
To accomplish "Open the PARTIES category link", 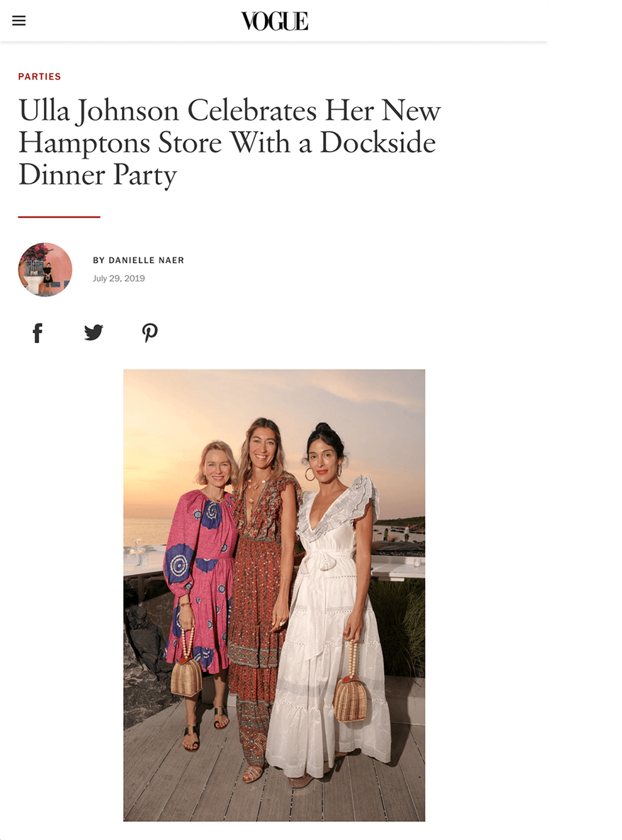I will 40,77.
